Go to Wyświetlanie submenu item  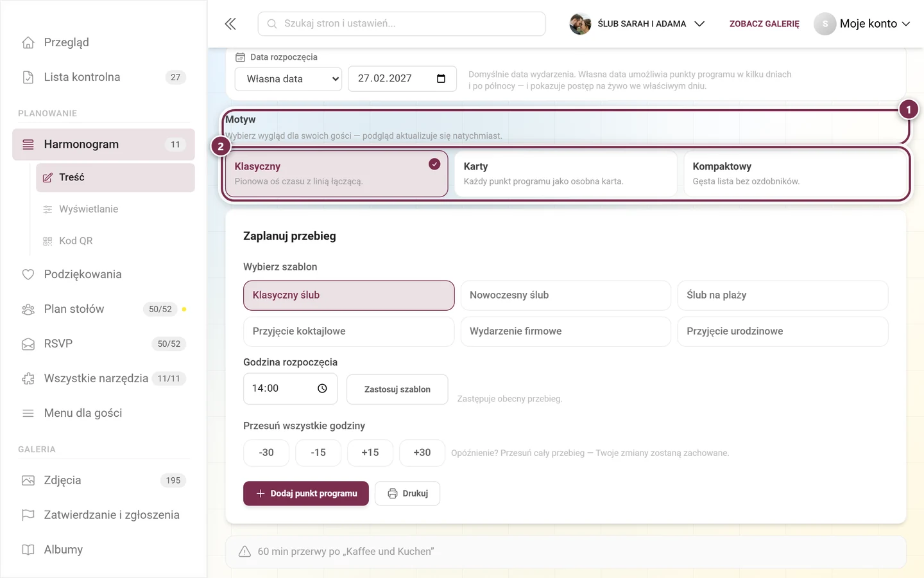coord(115,209)
